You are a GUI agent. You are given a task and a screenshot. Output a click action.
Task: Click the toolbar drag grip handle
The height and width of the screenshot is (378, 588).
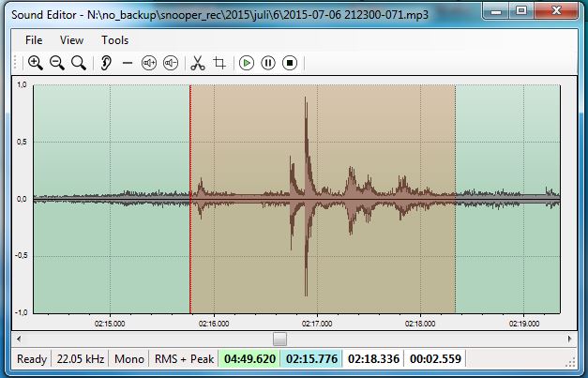(x=15, y=63)
